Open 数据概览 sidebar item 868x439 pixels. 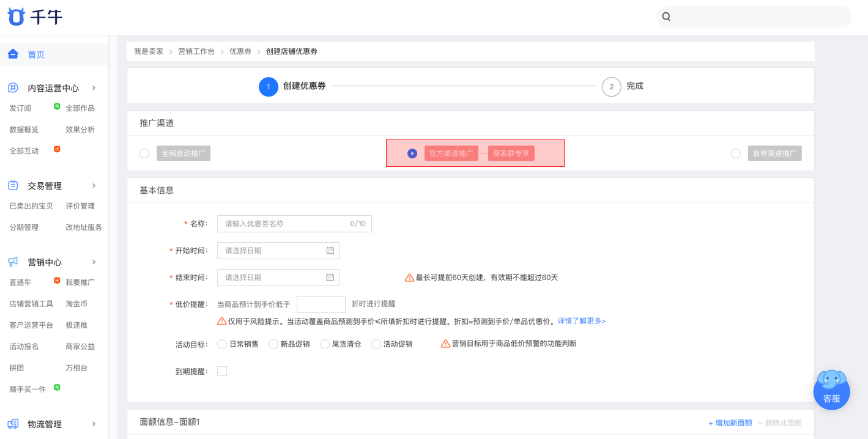(x=24, y=130)
